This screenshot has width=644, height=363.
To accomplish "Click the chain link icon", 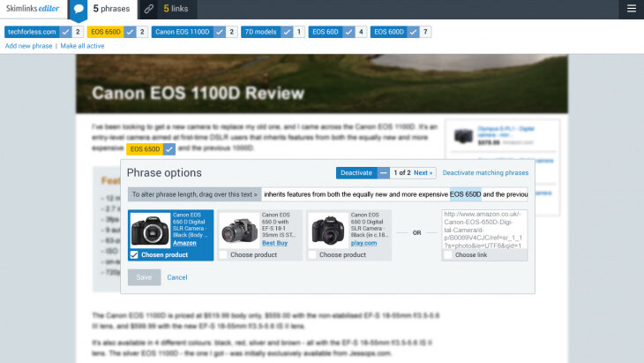I will click(x=149, y=9).
